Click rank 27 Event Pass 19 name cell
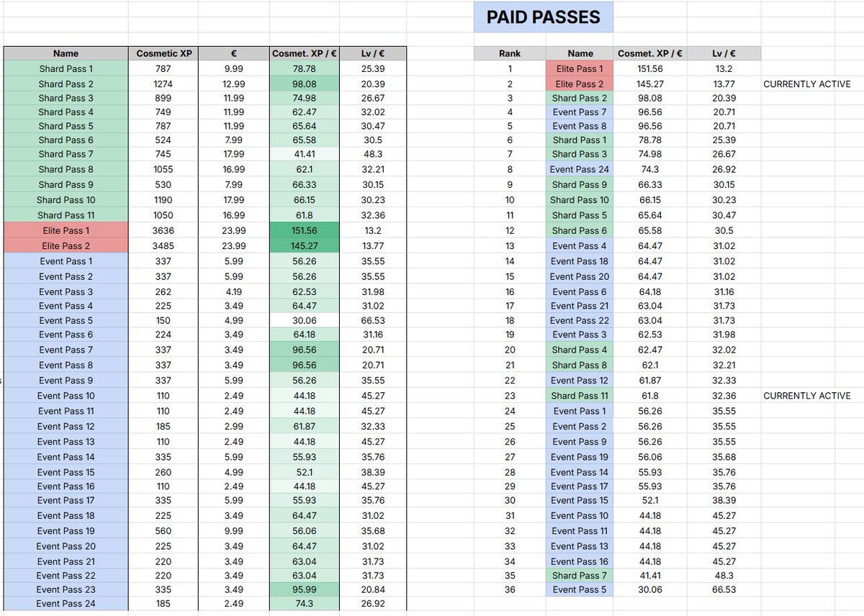This screenshot has width=864, height=616. (x=580, y=457)
